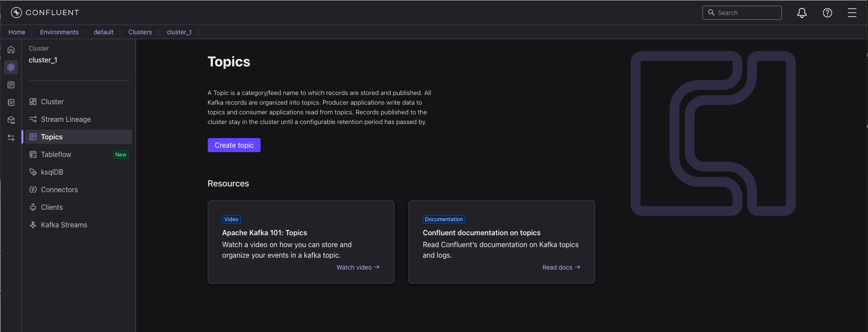
Task: Click the New badge beside Tableflow
Action: [121, 155]
